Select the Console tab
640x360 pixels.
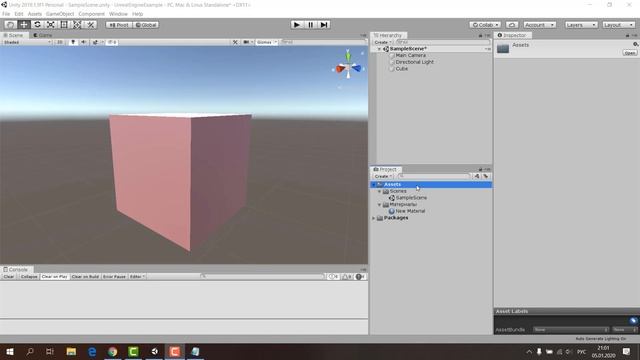click(16, 269)
